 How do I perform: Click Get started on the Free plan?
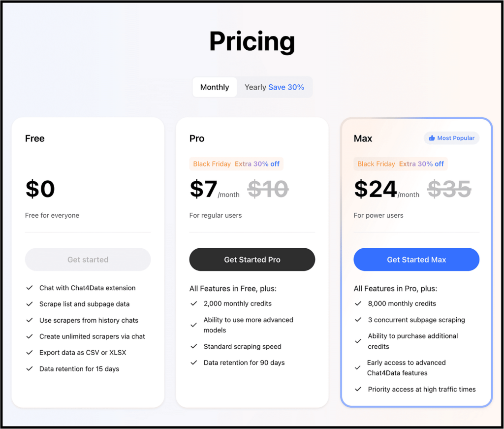(88, 260)
